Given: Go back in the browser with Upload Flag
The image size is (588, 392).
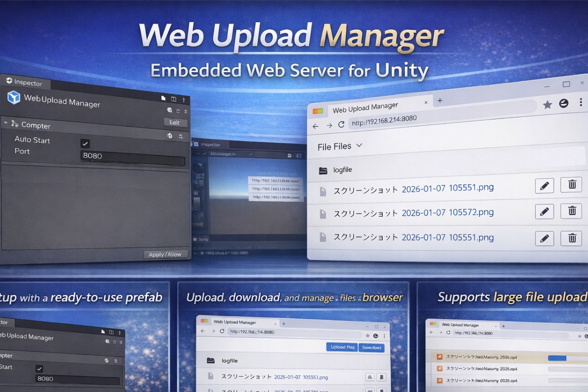Looking at the screenshot, I should point(203,331).
